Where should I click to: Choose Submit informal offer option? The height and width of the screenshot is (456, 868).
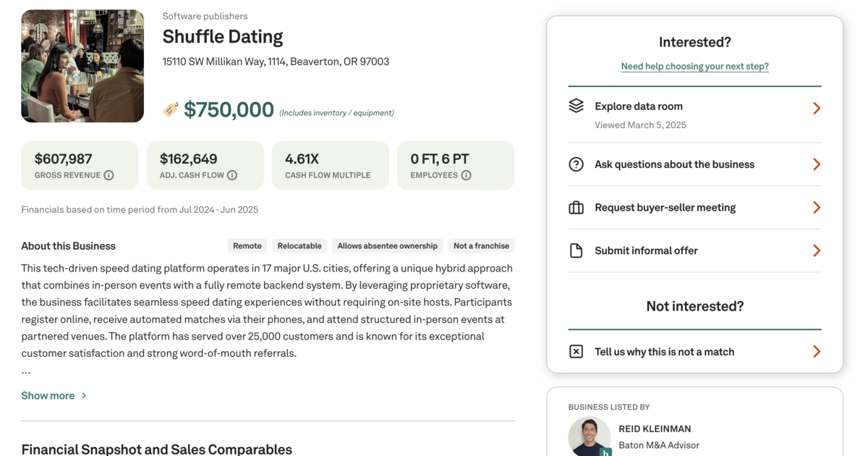(x=646, y=250)
